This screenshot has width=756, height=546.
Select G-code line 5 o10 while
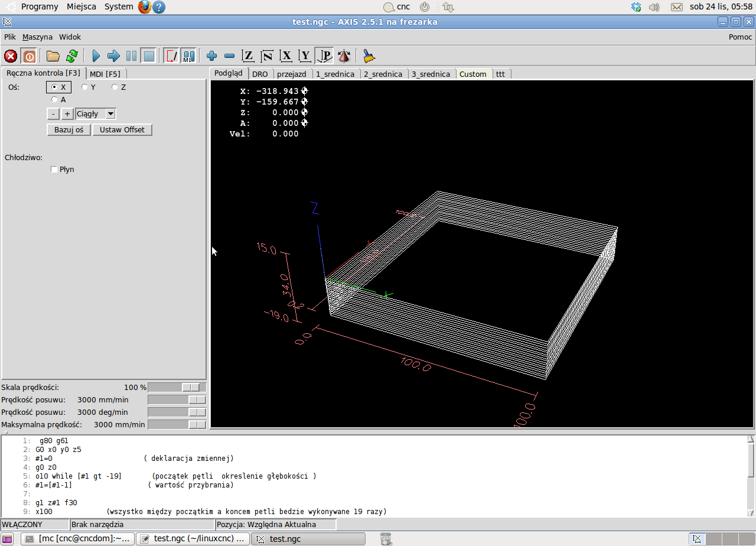[176, 476]
